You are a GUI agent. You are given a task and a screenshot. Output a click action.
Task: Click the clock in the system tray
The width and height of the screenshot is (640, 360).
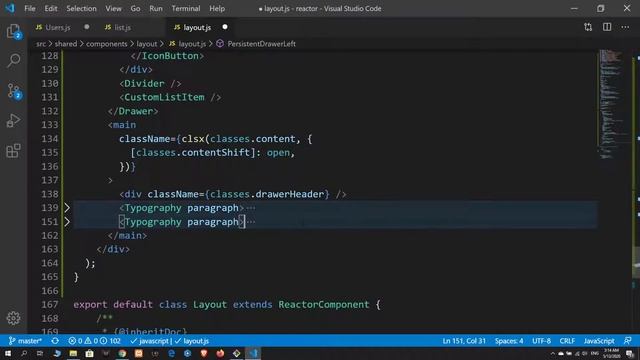click(611, 353)
